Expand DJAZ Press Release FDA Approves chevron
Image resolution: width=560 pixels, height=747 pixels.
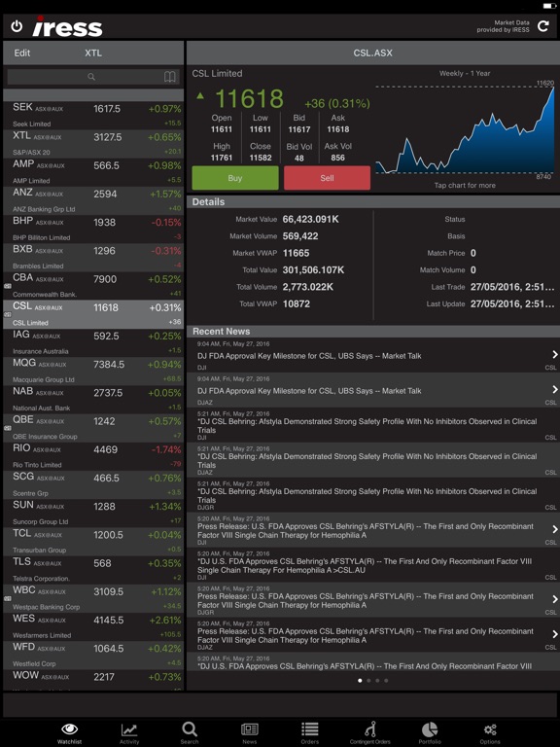[555, 634]
